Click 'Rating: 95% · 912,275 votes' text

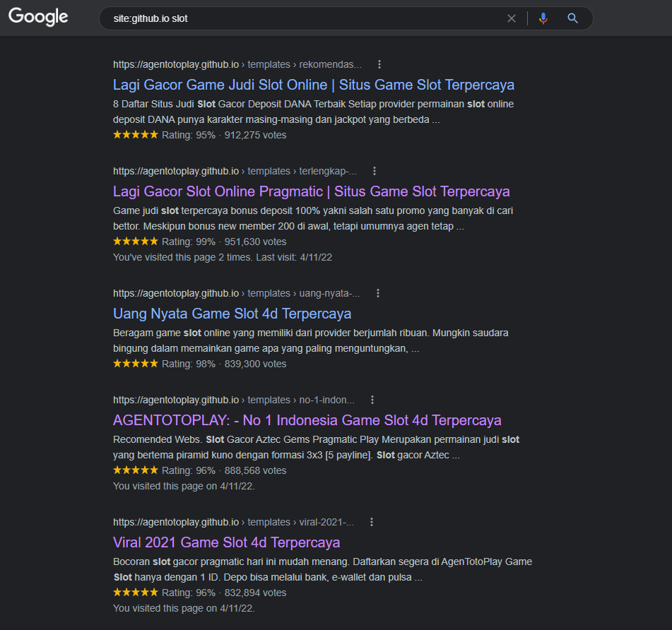pyautogui.click(x=224, y=135)
